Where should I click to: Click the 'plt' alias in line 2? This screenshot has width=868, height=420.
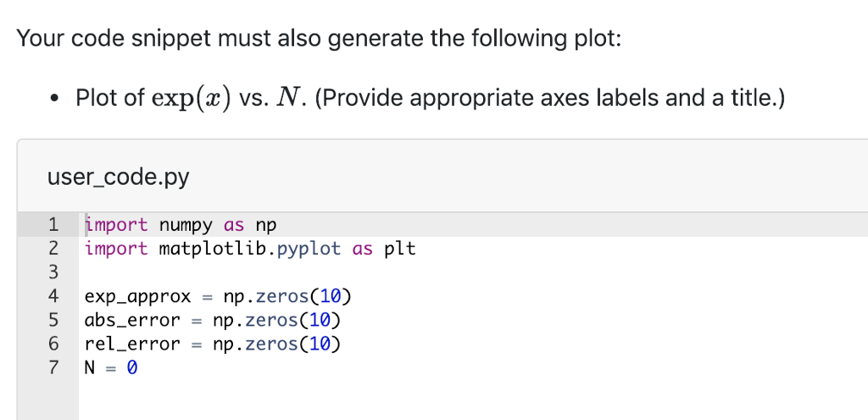[400, 249]
